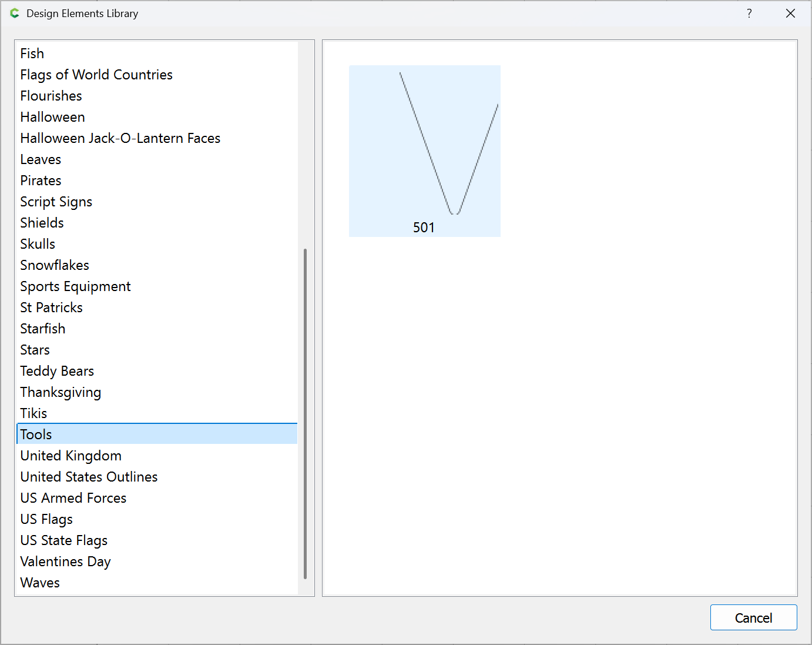
Task: Select the Fish category
Action: 32,54
